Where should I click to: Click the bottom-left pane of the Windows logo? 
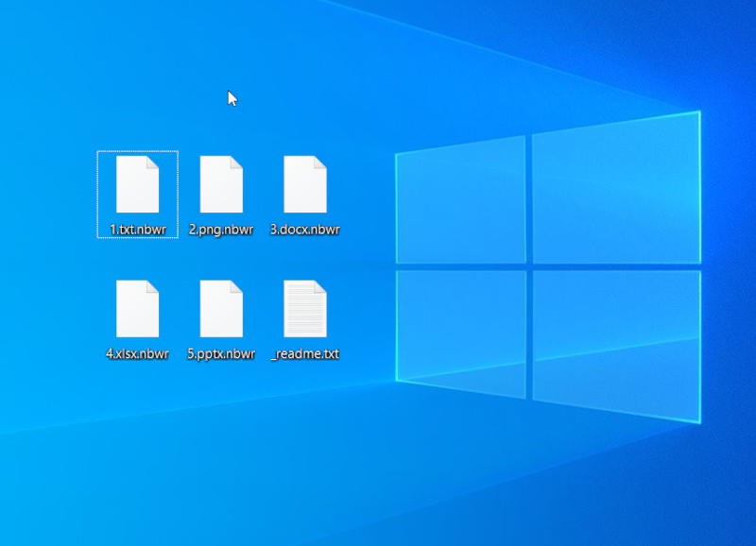(x=460, y=331)
